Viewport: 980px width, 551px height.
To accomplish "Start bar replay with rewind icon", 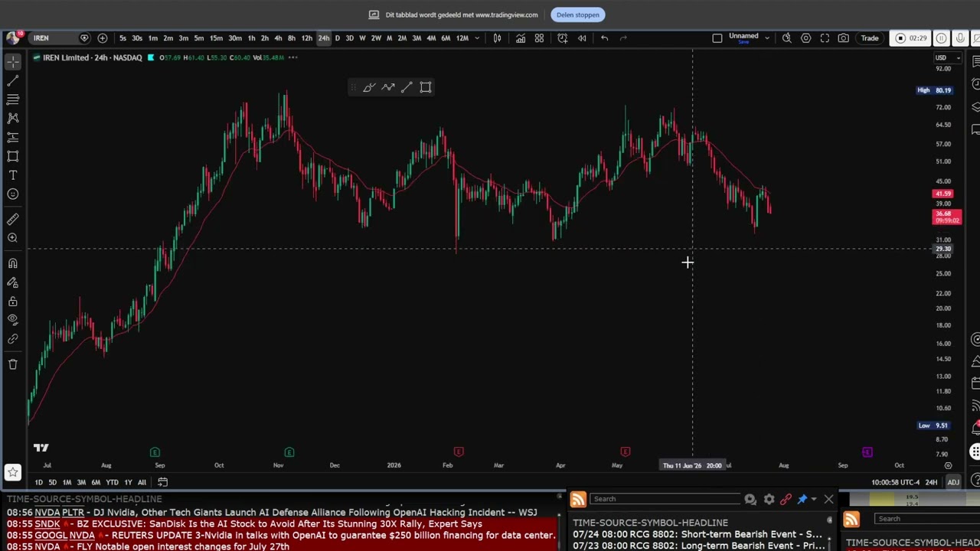I will [582, 38].
